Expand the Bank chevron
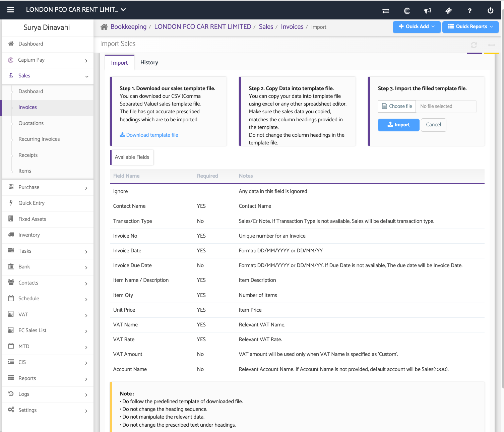The height and width of the screenshot is (432, 504). click(86, 267)
